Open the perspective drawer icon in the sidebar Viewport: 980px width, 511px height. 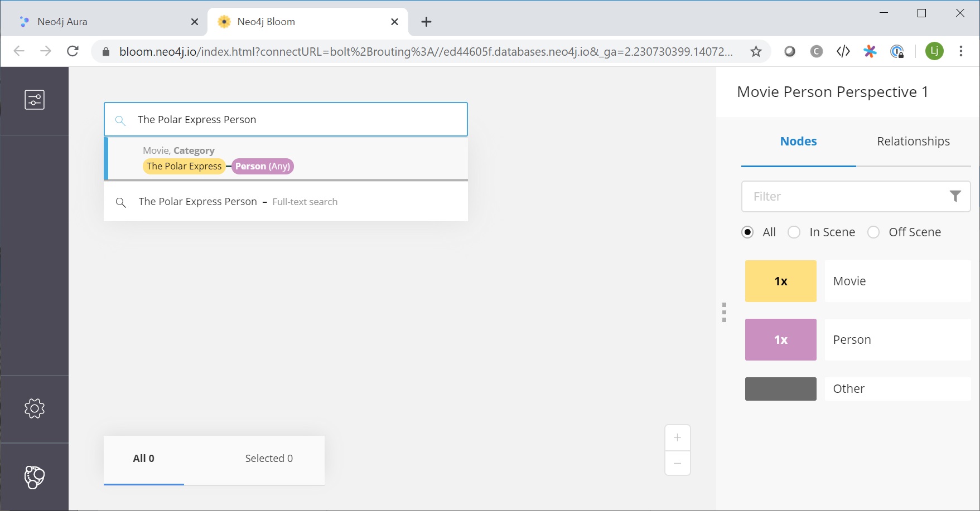tap(35, 100)
